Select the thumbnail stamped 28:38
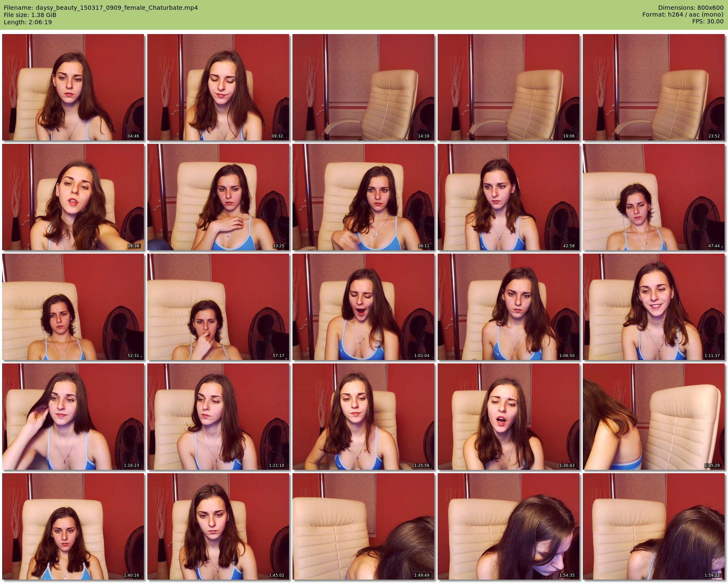Viewport: 728px width, 583px height. [x=73, y=197]
